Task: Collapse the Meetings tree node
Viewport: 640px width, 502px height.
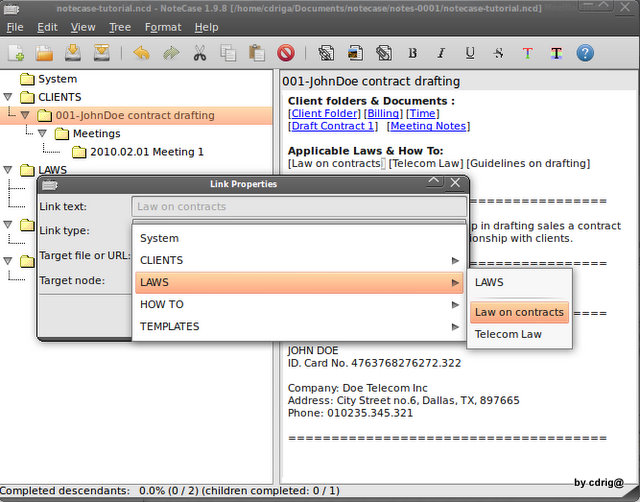Action: (42, 133)
